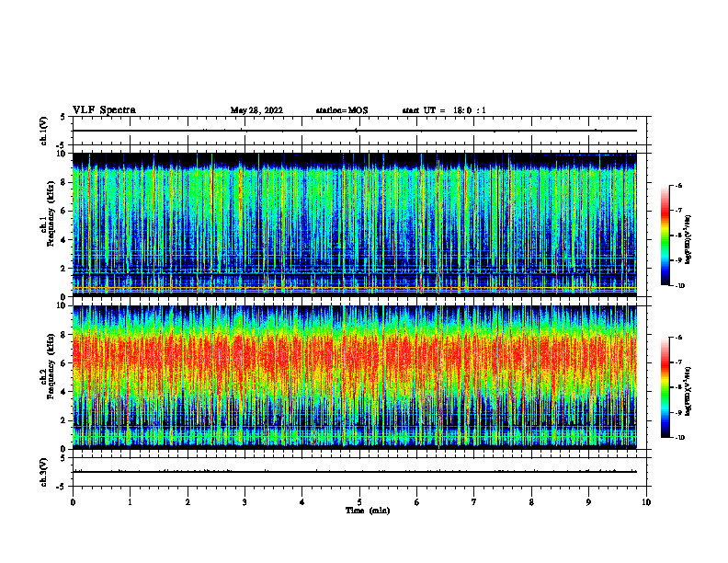728x563 pixels.
Task: Click the "5" tick on ch.3(V) axis
Action: (63, 458)
